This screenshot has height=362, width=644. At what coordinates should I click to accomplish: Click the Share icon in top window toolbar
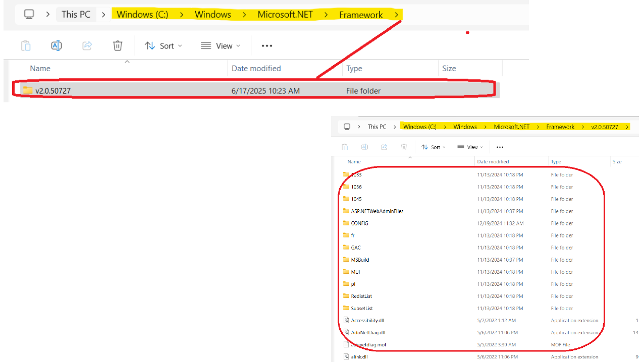click(87, 46)
